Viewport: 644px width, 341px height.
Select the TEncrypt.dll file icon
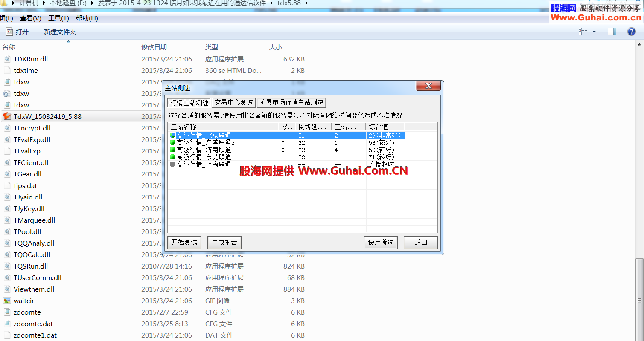coord(7,128)
